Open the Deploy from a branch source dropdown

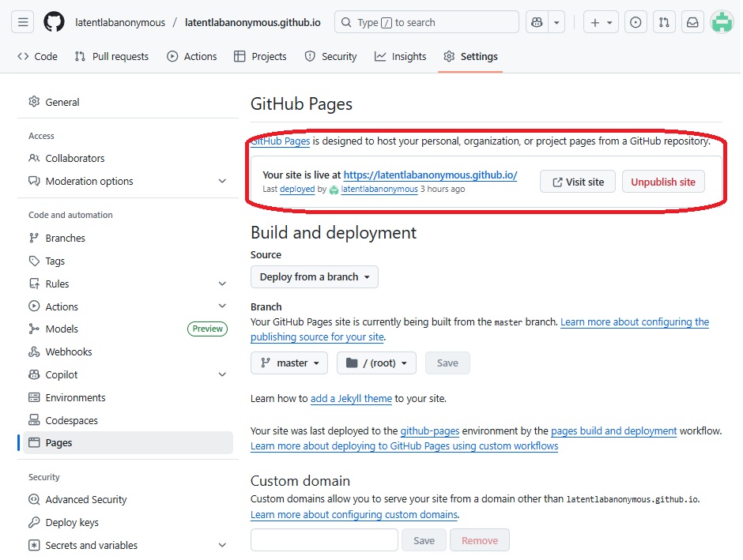pos(314,276)
